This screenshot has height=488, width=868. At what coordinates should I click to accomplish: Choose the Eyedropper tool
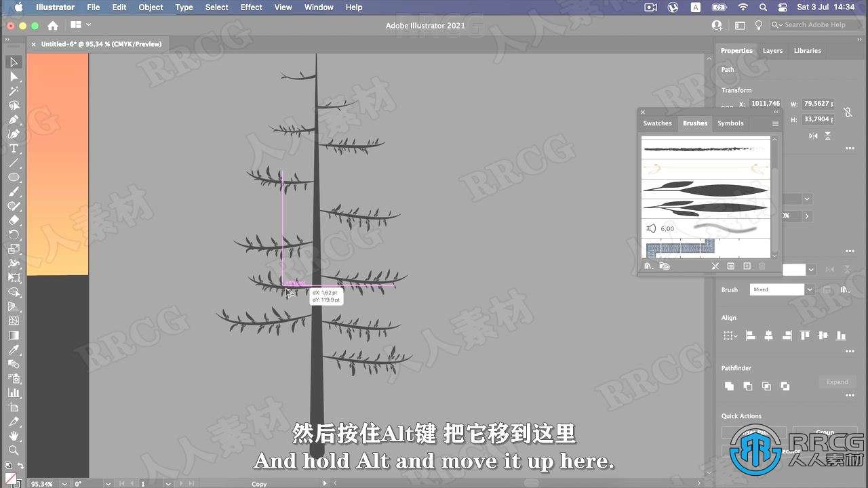tap(14, 350)
